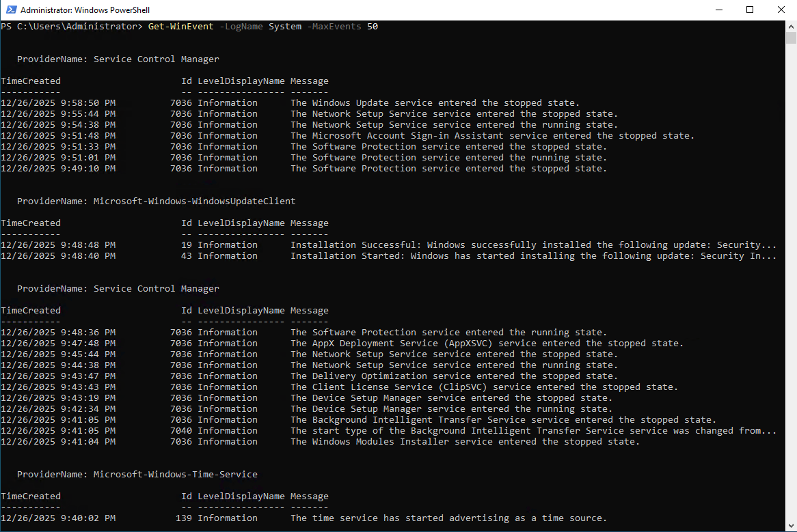Screen dimensions: 797x532
Task: Close the PowerShell window
Action: coord(781,10)
